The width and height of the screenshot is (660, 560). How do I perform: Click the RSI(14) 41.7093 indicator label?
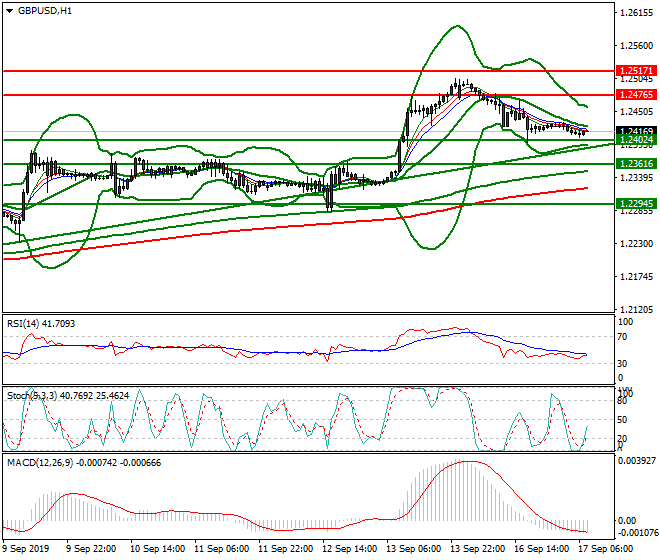pyautogui.click(x=41, y=324)
